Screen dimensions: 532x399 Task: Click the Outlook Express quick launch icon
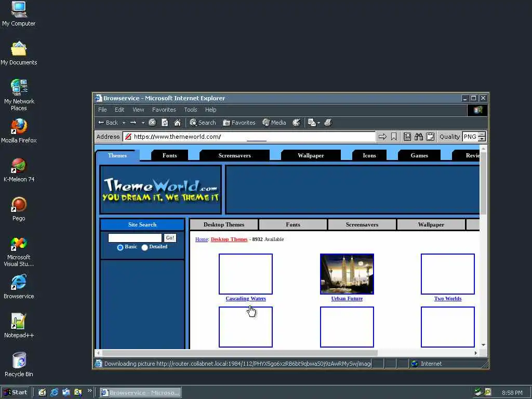point(66,392)
